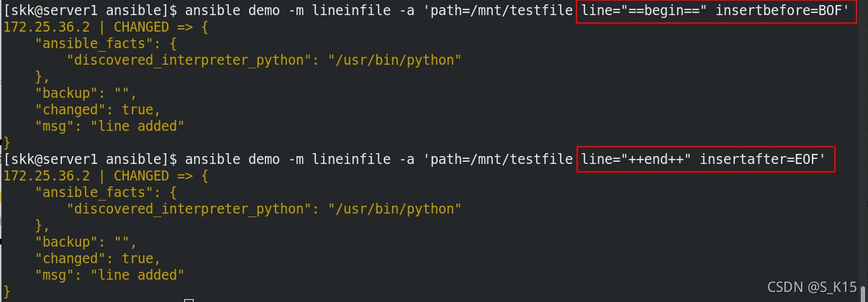Click the second '"backup": "",' line
The width and height of the screenshot is (868, 302).
86,242
